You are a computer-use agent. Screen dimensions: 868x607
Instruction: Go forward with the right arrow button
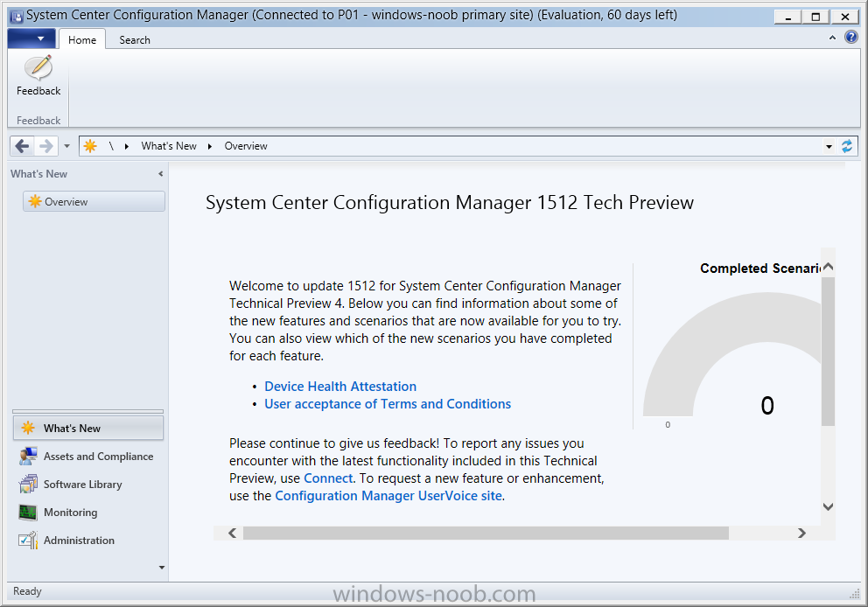tap(46, 146)
